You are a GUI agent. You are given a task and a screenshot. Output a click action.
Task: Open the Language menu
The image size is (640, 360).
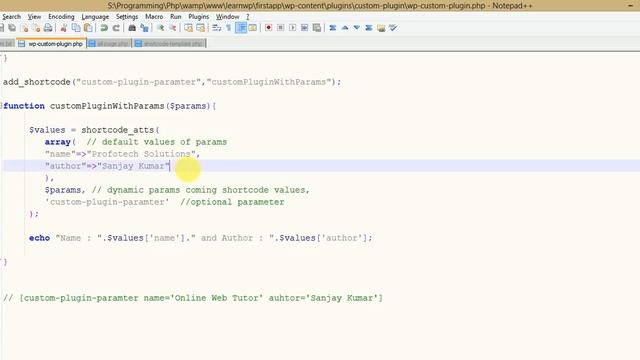(x=95, y=17)
